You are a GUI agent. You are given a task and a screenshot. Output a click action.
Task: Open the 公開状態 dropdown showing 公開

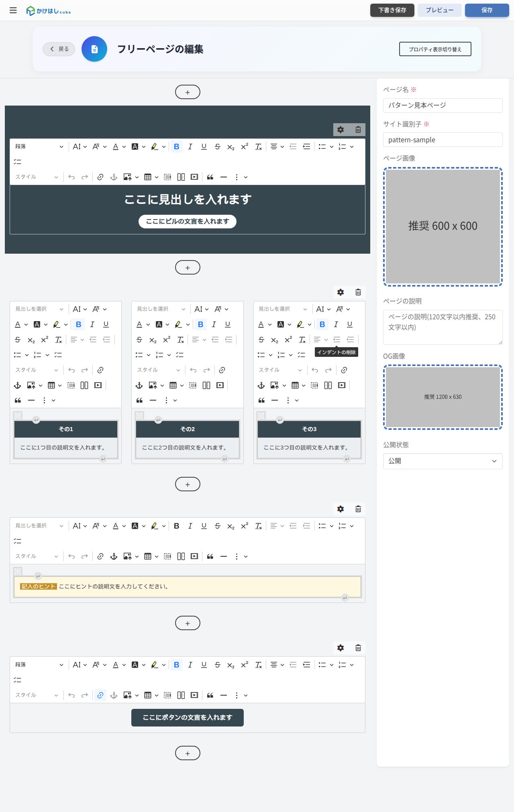[x=443, y=461]
